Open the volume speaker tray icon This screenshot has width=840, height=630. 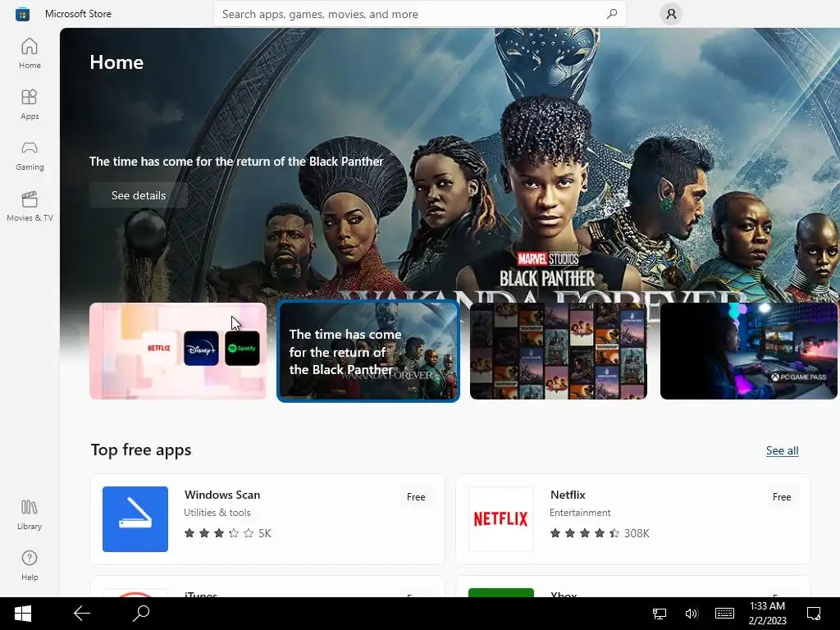click(x=692, y=614)
